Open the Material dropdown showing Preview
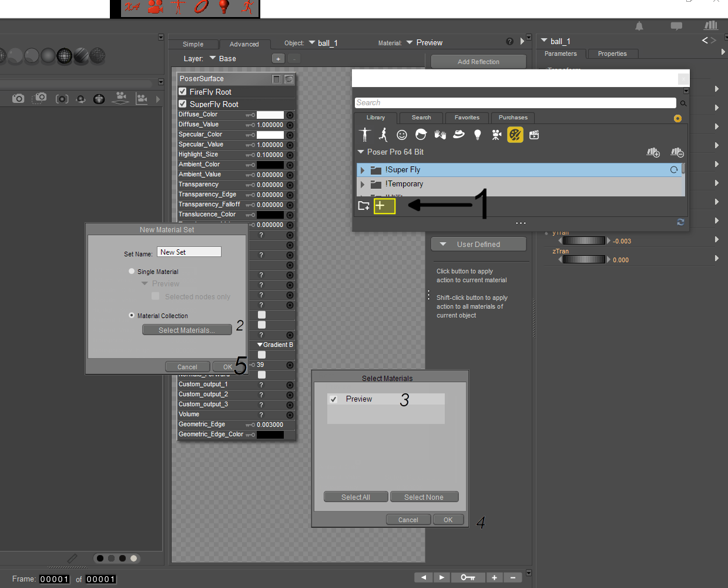 [424, 43]
